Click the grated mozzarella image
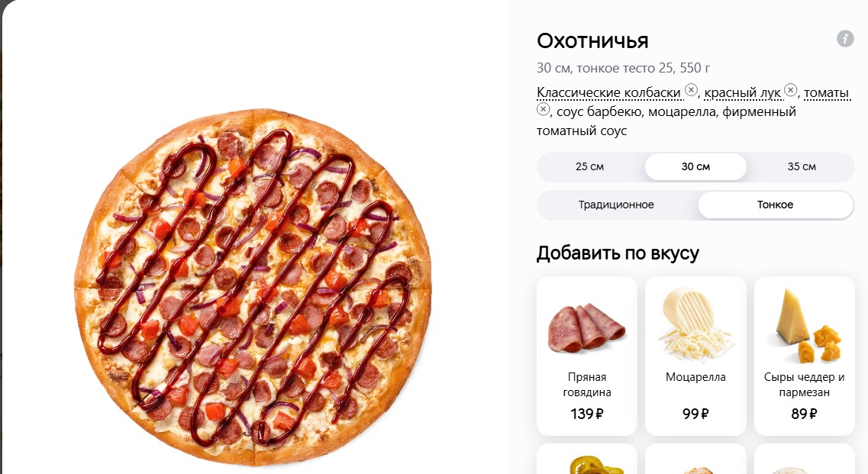868x474 pixels. click(695, 324)
